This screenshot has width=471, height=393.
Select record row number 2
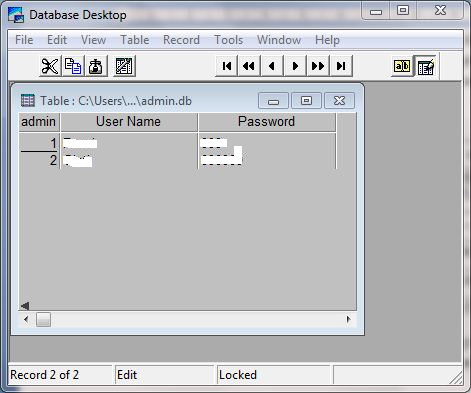(39, 160)
